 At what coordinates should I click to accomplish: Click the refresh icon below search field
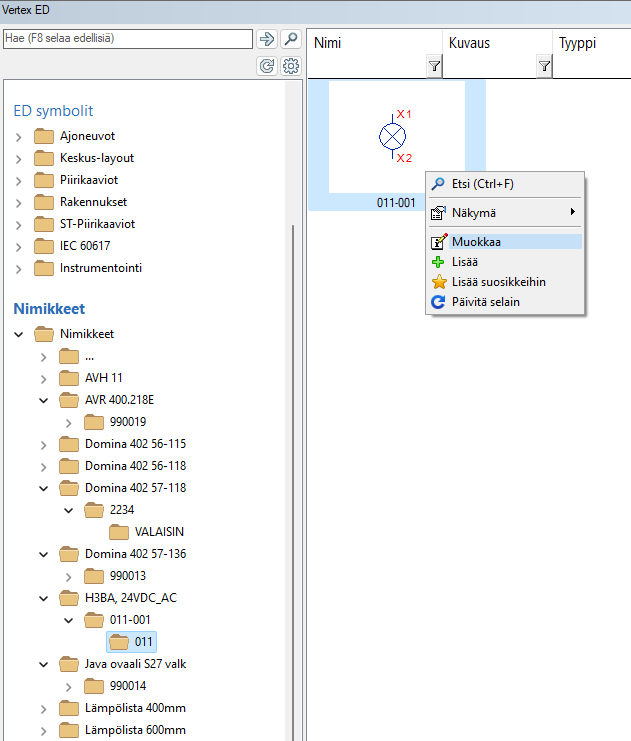(267, 66)
